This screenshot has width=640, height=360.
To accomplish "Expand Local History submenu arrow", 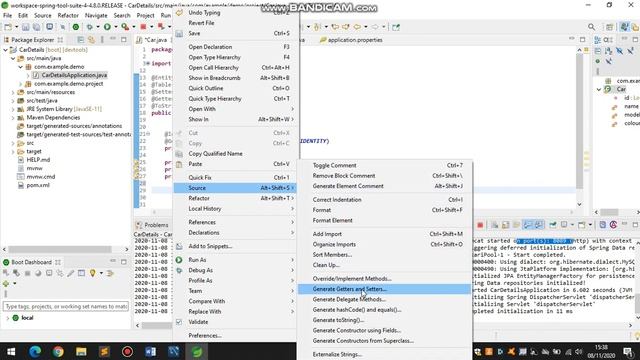I will (x=292, y=209).
